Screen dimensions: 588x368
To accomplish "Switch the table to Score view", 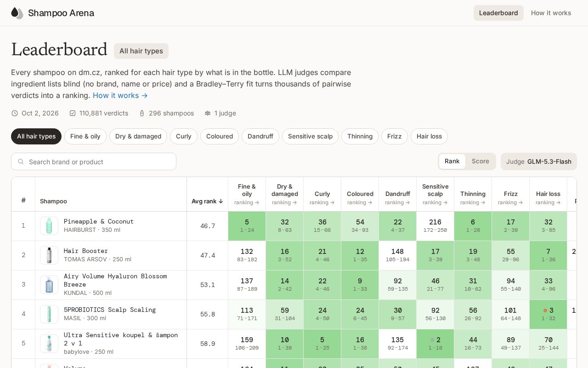I will point(481,161).
